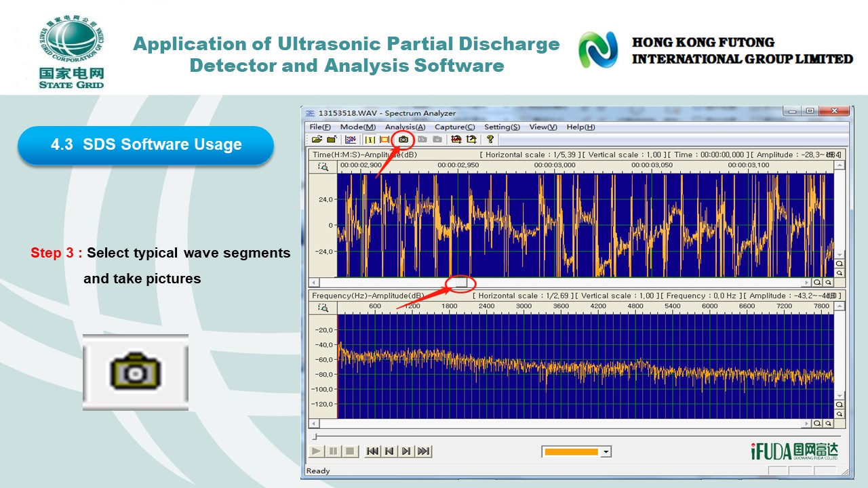Play the loaded WAV recording
Viewport: 868px width, 488px height.
[x=317, y=451]
